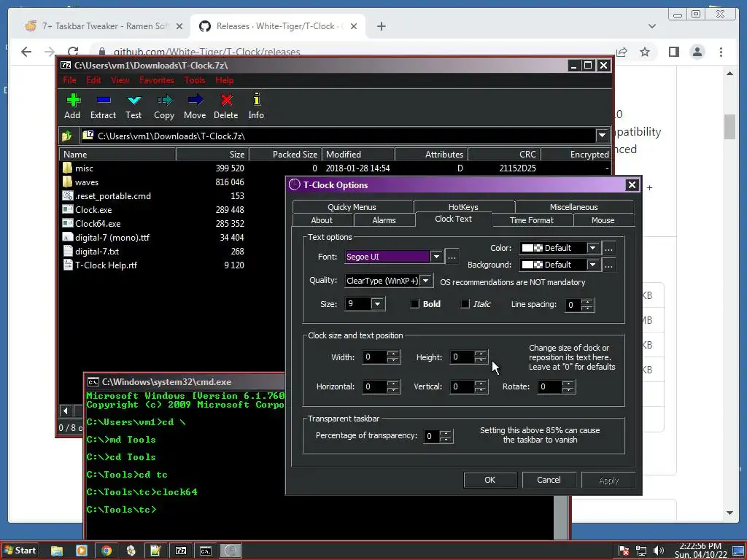Toggle Chrome side panel icon
747x560 pixels.
point(673,52)
